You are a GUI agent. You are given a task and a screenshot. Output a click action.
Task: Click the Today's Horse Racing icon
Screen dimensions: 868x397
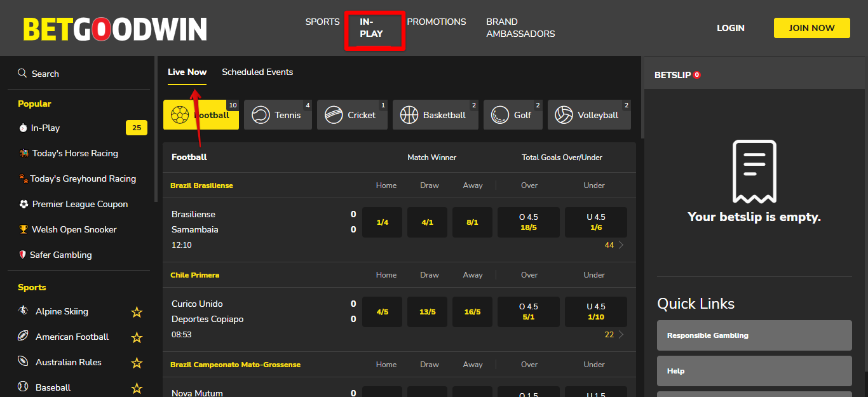click(25, 153)
